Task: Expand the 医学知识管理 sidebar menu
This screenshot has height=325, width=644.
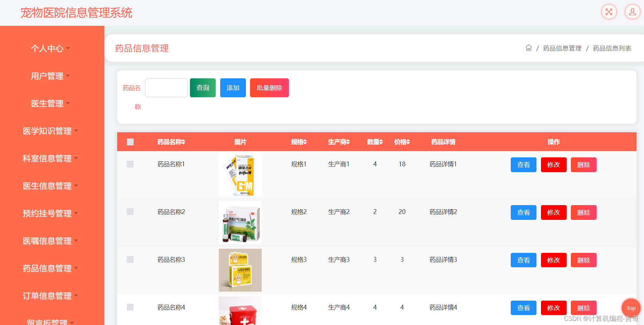Action: coord(50,131)
